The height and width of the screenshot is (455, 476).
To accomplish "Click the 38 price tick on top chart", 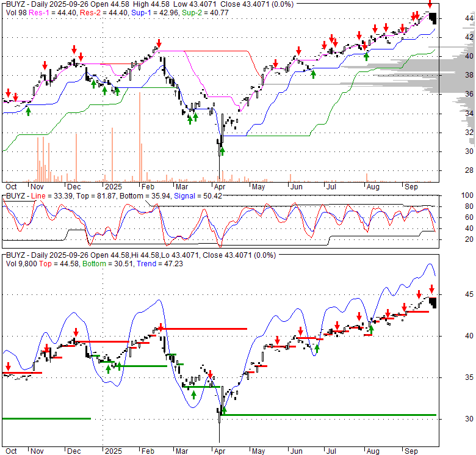I will (x=469, y=75).
